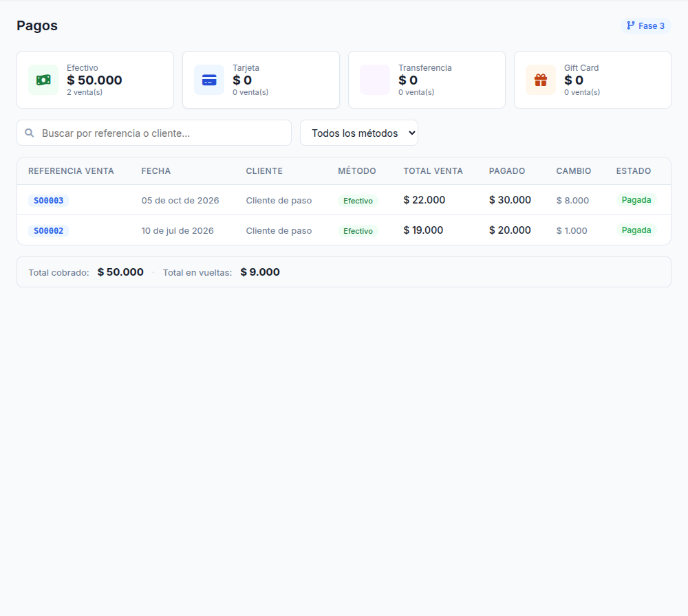The width and height of the screenshot is (688, 616).
Task: Click the total sale amount "$ 19.000"
Action: 423,230
